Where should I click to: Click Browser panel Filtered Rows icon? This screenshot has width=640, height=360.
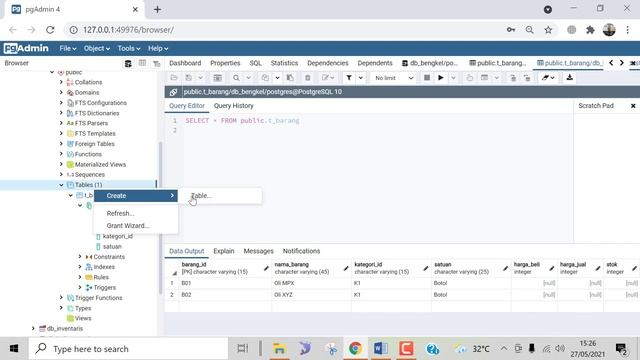click(156, 63)
